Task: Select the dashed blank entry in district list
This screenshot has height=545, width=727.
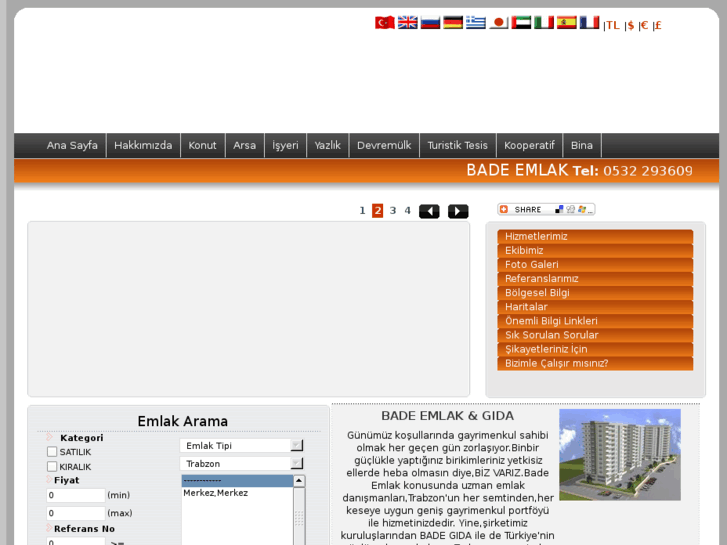Action: tap(237, 481)
